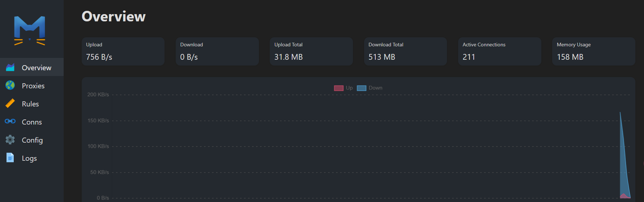Click the Upload card label
The image size is (644, 202).
(x=94, y=45)
